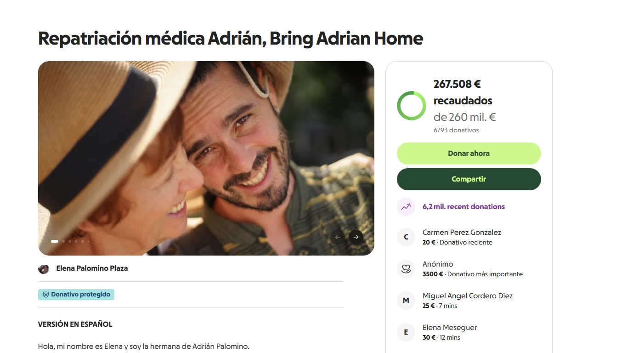Select donor name Miguel Angel Cordero Diez

click(467, 296)
